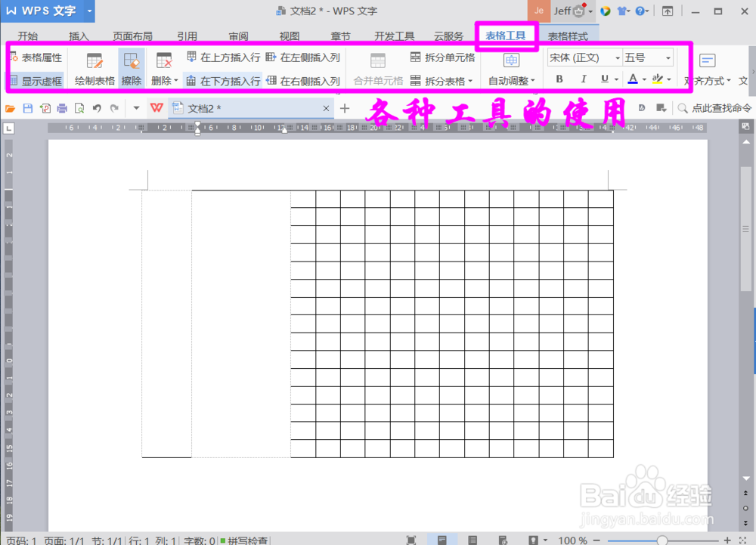This screenshot has width=756, height=545.
Task: Click the 点此查找命令 search box
Action: click(x=714, y=108)
